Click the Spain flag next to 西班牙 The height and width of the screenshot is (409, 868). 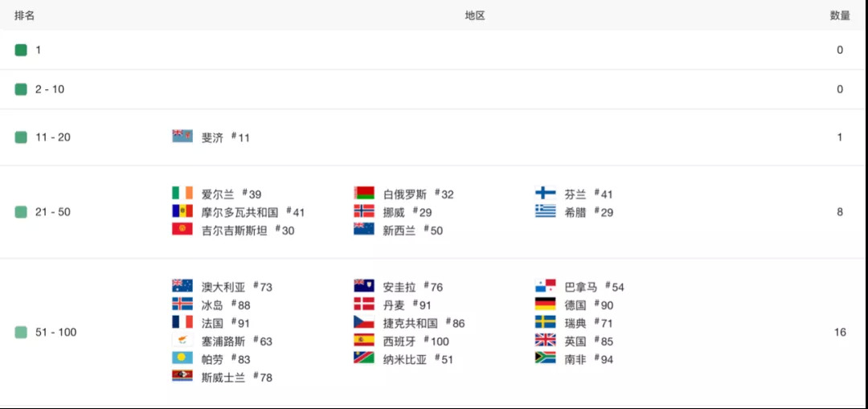click(364, 341)
